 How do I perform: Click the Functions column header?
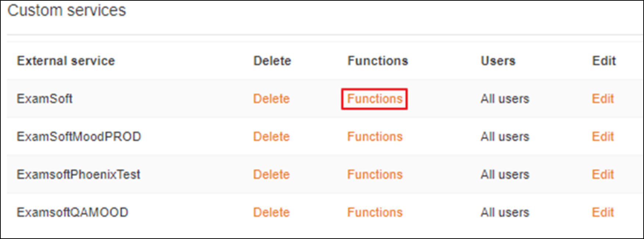pos(378,61)
